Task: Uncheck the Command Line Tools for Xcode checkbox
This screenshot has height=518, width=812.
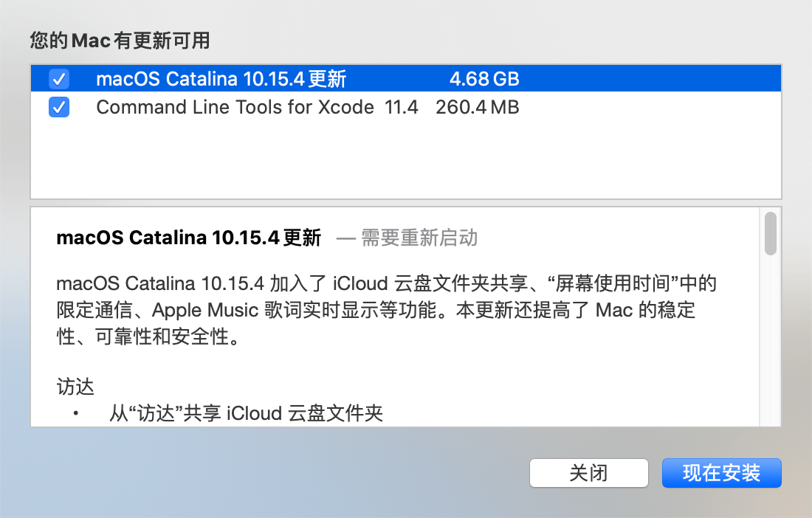Action: click(x=59, y=108)
